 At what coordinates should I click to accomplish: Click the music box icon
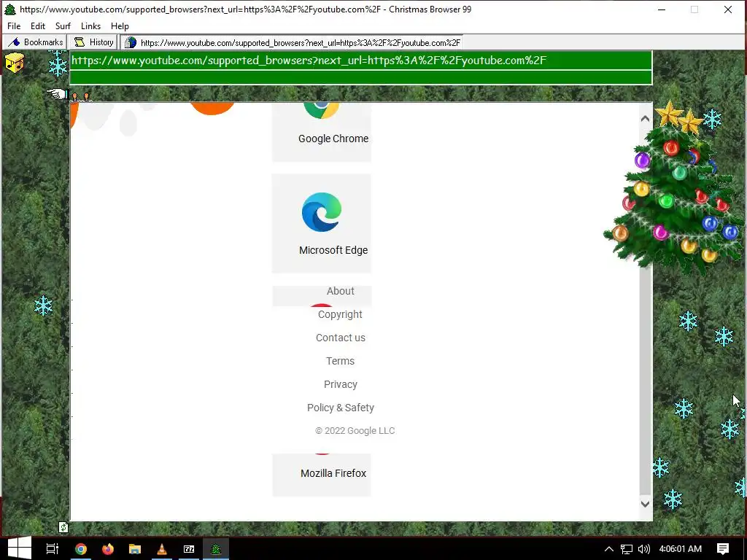[x=15, y=63]
